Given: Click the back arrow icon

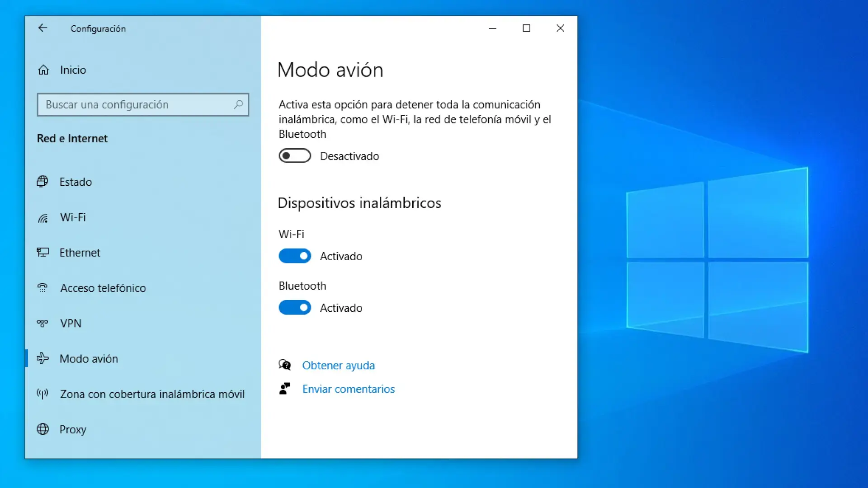Looking at the screenshot, I should pos(42,28).
